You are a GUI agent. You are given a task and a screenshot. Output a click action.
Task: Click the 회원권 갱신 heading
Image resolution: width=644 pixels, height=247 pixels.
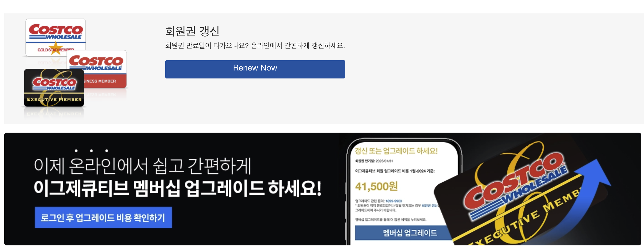192,31
